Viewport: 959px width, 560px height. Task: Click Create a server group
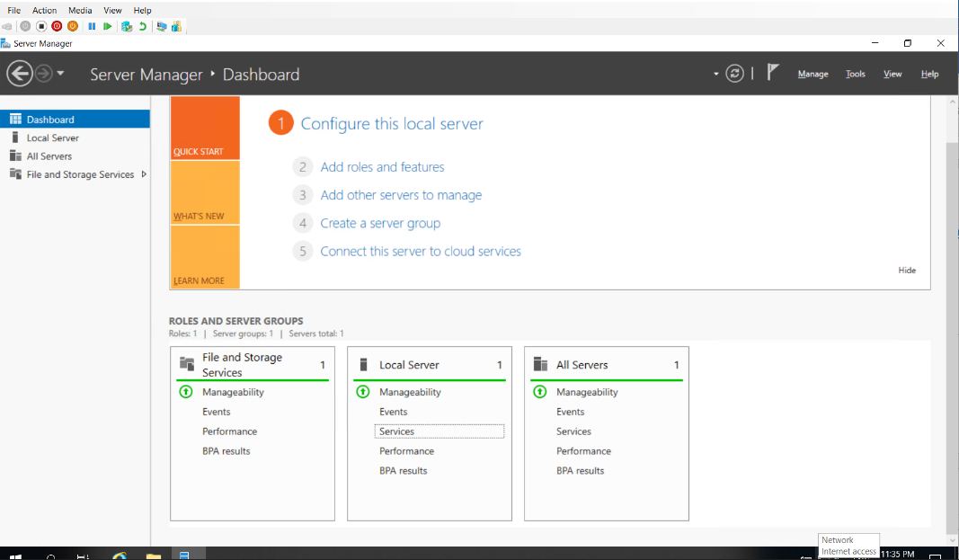(380, 223)
